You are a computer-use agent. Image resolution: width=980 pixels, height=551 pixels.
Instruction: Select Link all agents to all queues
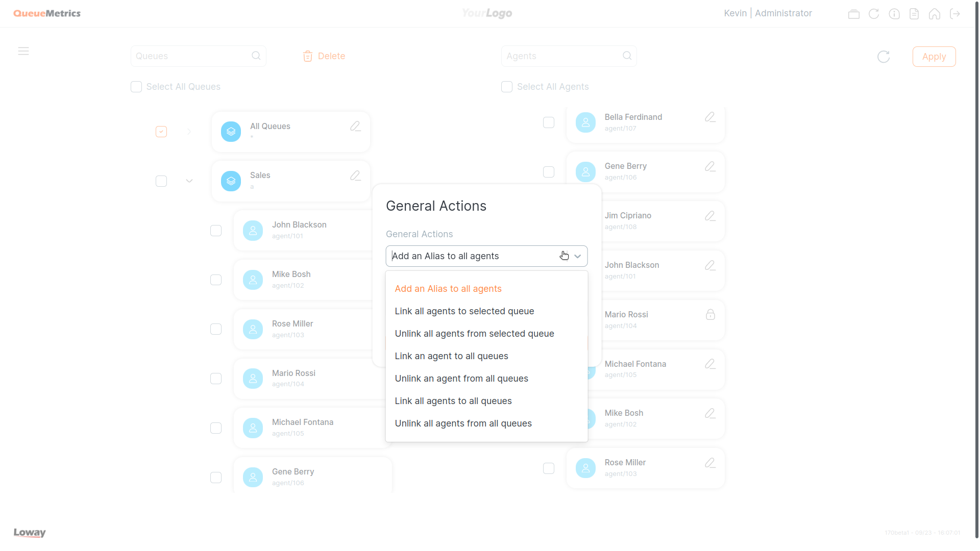[x=453, y=400]
